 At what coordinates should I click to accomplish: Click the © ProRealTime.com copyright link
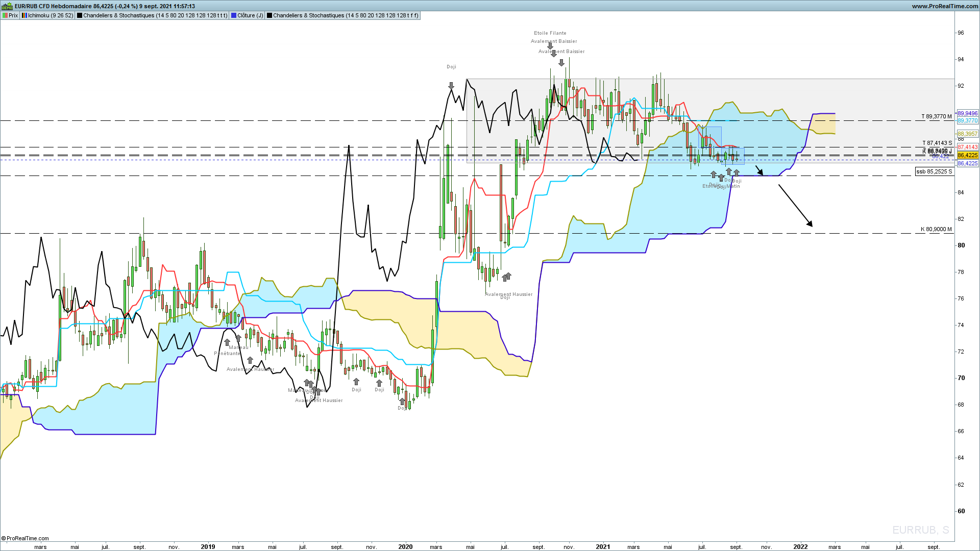[25, 538]
